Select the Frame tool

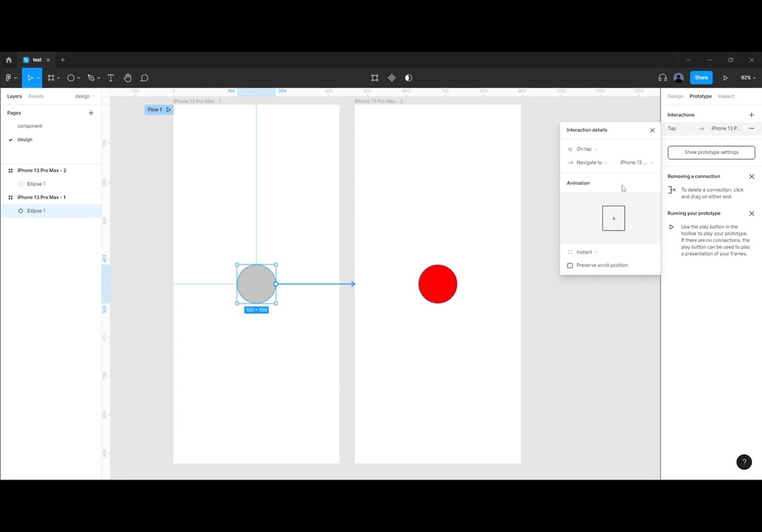click(51, 78)
